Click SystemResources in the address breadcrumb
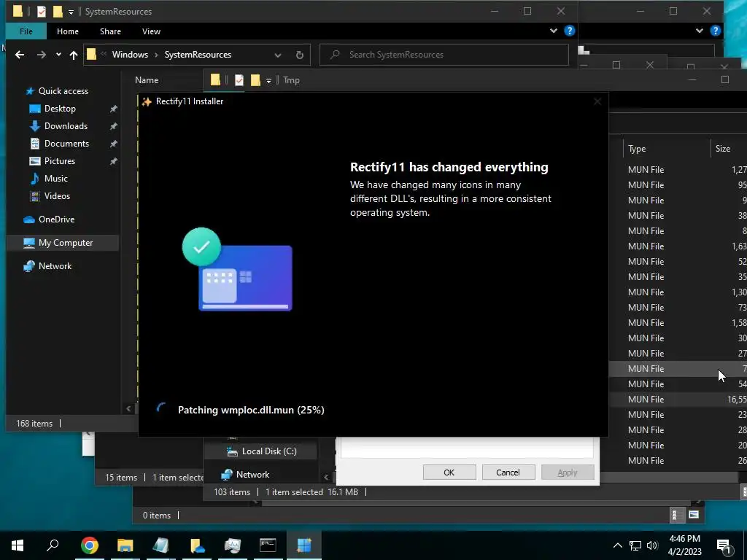Screen dimensions: 747x560 [x=198, y=54]
